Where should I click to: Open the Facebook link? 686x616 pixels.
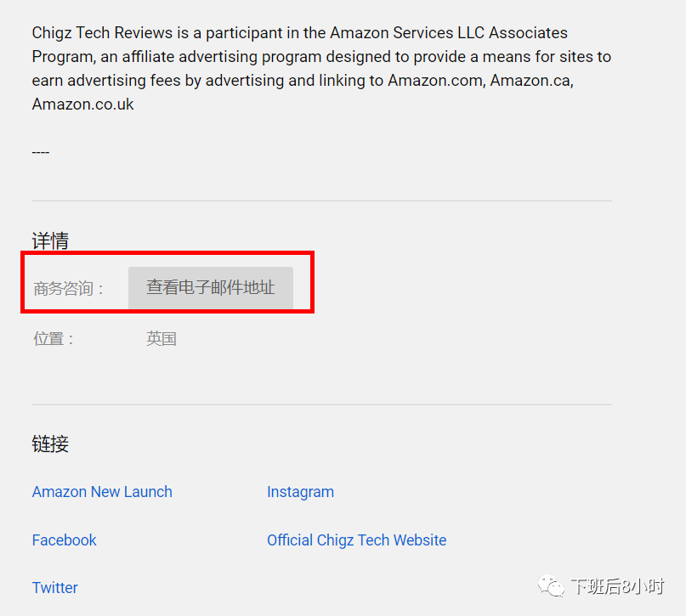pos(64,540)
